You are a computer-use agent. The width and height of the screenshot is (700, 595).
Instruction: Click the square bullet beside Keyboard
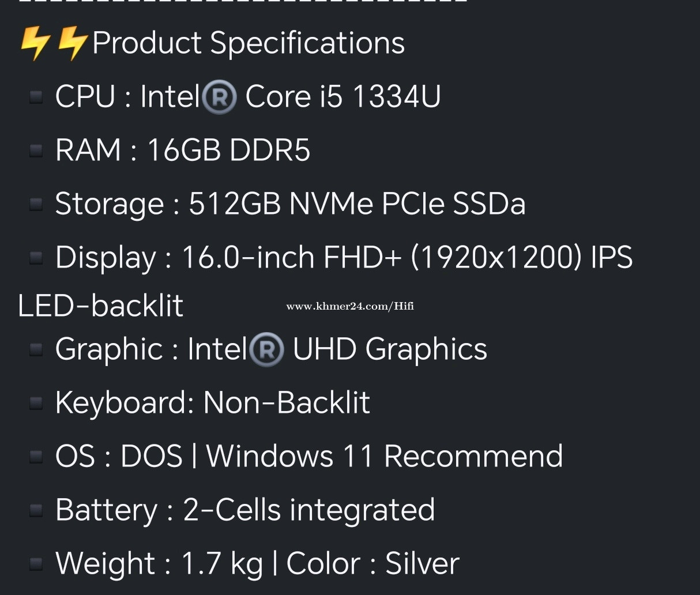(x=36, y=403)
